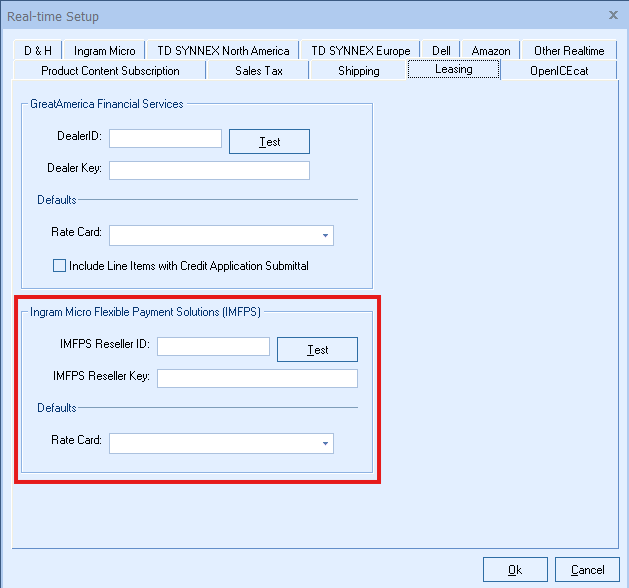Switch to the Amazon tab
Screen dimensions: 629x588
pyautogui.click(x=491, y=51)
